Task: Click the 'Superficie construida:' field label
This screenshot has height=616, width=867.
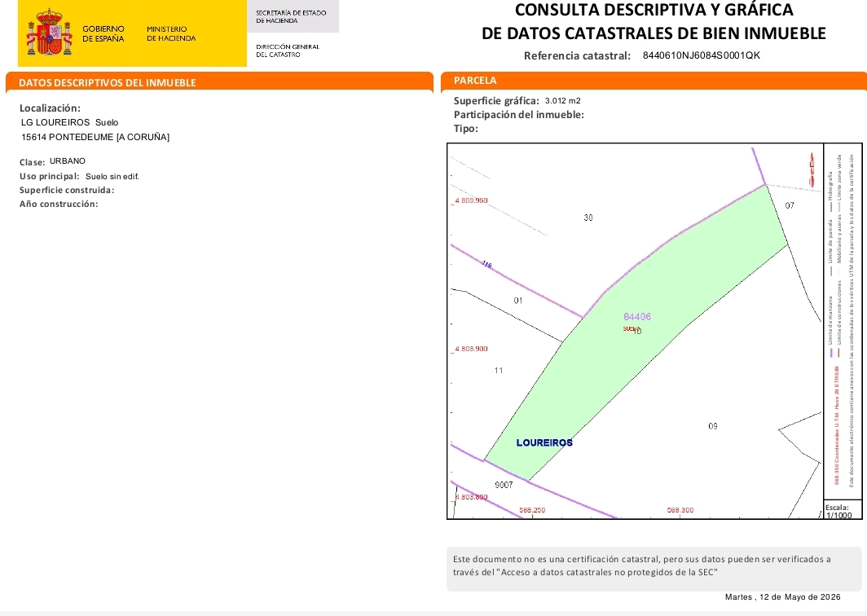Action: coord(67,190)
